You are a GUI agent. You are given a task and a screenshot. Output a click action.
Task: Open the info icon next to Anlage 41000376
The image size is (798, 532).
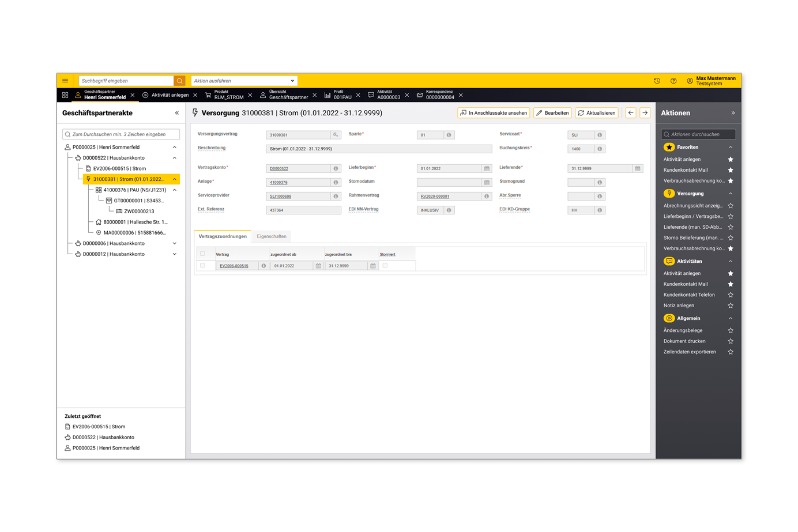tap(336, 182)
